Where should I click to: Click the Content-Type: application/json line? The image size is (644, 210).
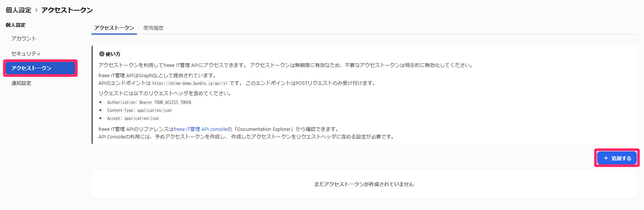click(139, 110)
